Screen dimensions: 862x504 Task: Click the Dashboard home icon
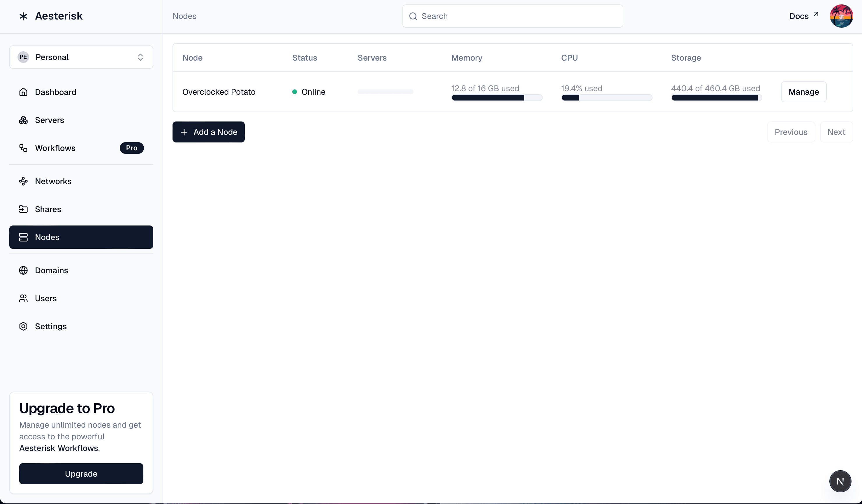click(x=23, y=92)
